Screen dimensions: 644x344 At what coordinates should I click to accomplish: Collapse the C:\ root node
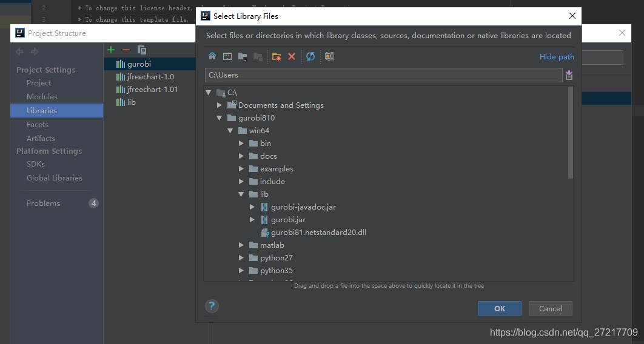[x=209, y=93]
